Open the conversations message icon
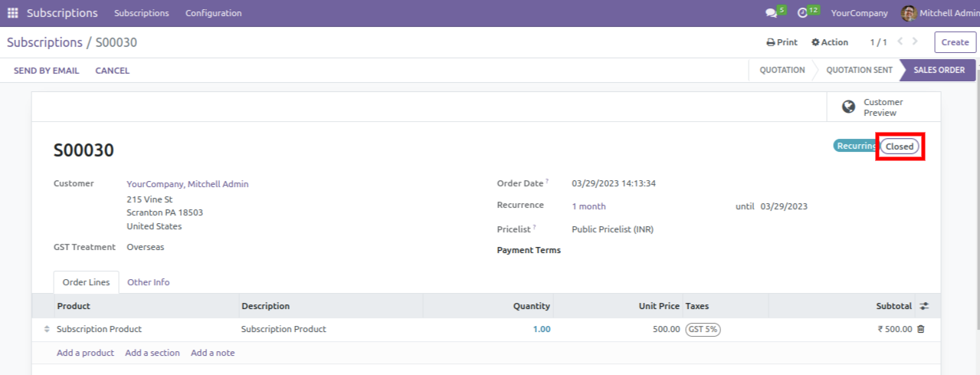The image size is (980, 375). pos(770,13)
